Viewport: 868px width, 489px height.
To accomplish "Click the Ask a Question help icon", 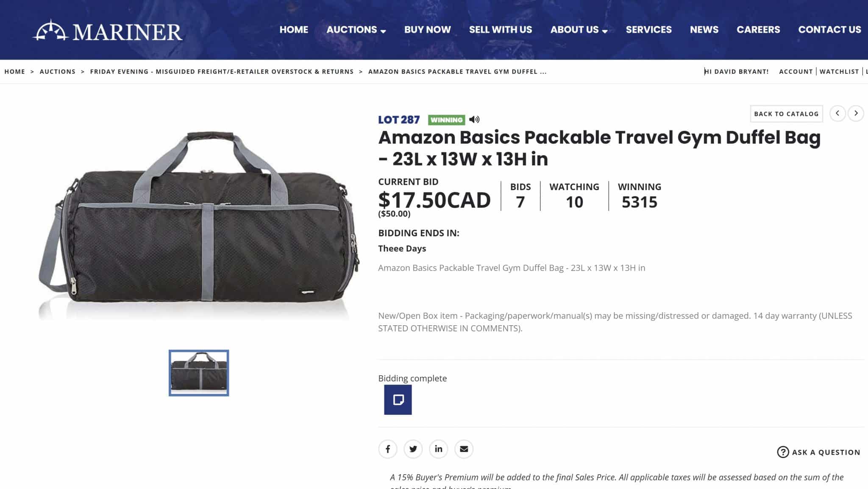I will [x=783, y=452].
